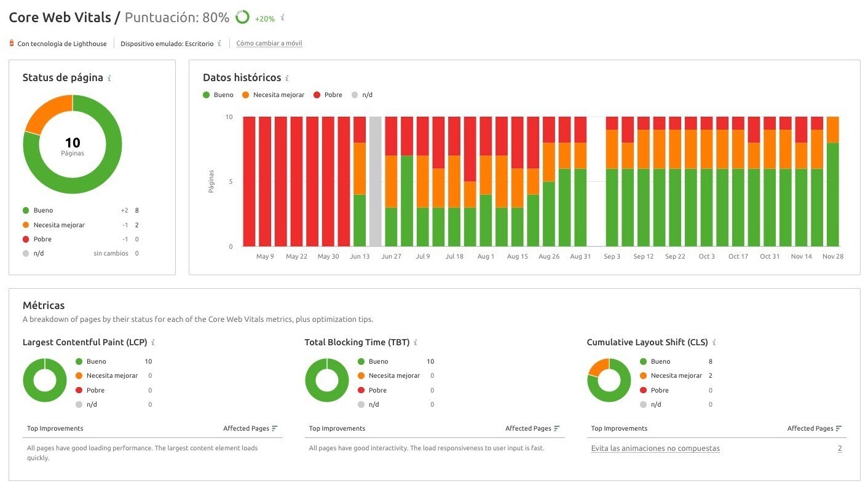Click the '10 Páginas' center of the status donut
The image size is (868, 489).
[73, 146]
